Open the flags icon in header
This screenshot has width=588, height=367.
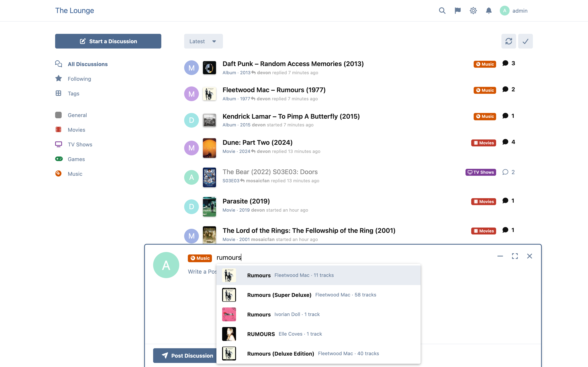tap(458, 11)
